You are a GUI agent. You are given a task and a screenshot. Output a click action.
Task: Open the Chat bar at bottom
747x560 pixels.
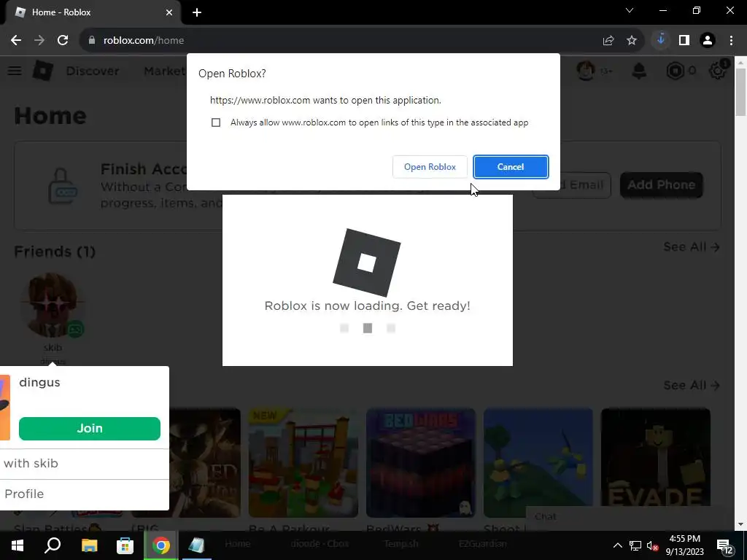pyautogui.click(x=629, y=517)
